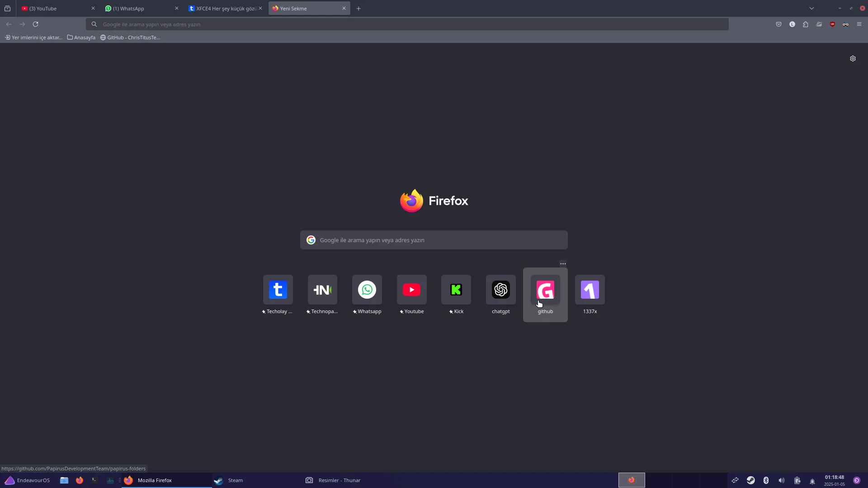Open the Techolay shortcut tile
The image size is (868, 488).
click(x=278, y=290)
